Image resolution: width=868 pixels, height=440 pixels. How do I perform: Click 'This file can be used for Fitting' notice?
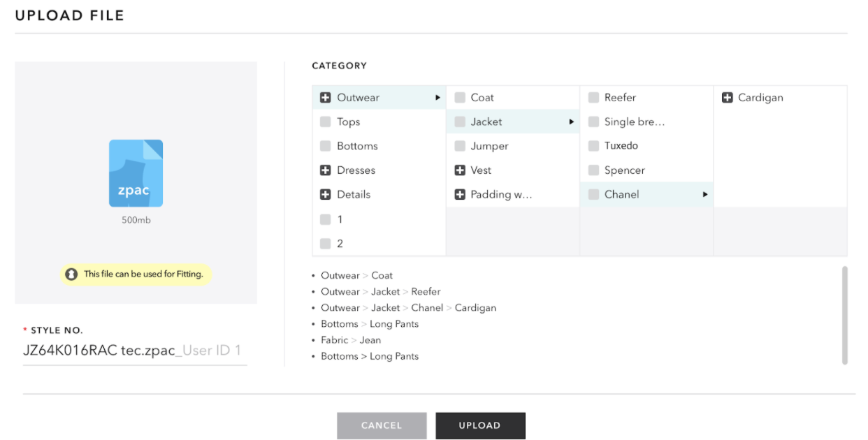(x=136, y=274)
